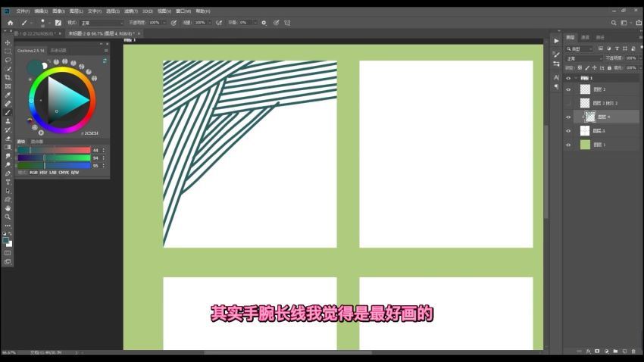This screenshot has width=644, height=362.
Task: Toggle airbrush build-up icon
Action: 219,23
